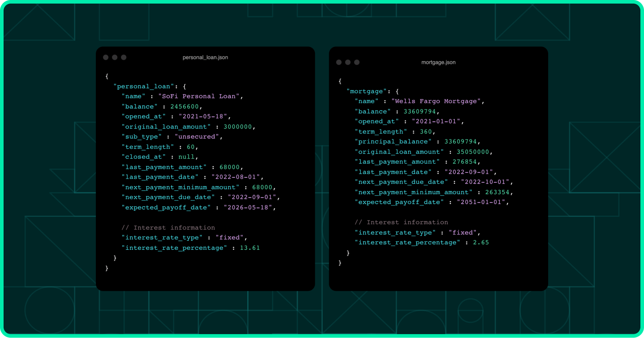Click the next_payment_due_date value "2022-09-01"
644x338 pixels.
[x=252, y=197]
